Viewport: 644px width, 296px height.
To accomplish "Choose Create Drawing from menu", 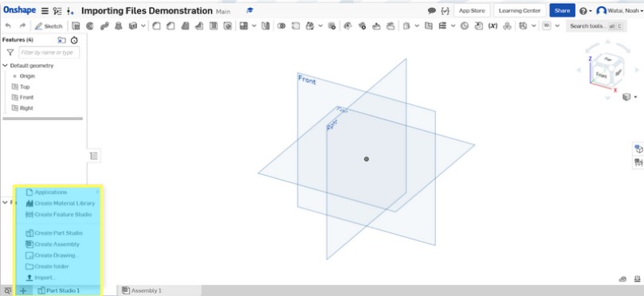I will pyautogui.click(x=53, y=255).
